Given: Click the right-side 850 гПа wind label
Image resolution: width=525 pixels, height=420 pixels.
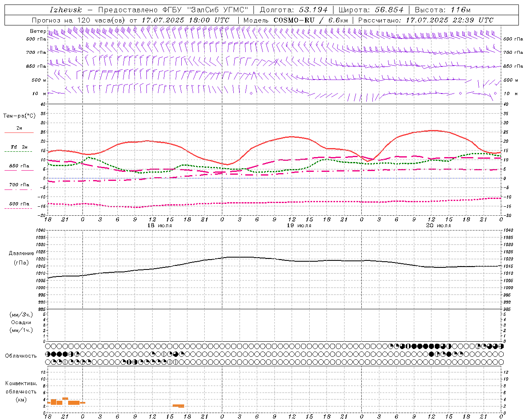Looking at the screenshot, I should [x=513, y=66].
